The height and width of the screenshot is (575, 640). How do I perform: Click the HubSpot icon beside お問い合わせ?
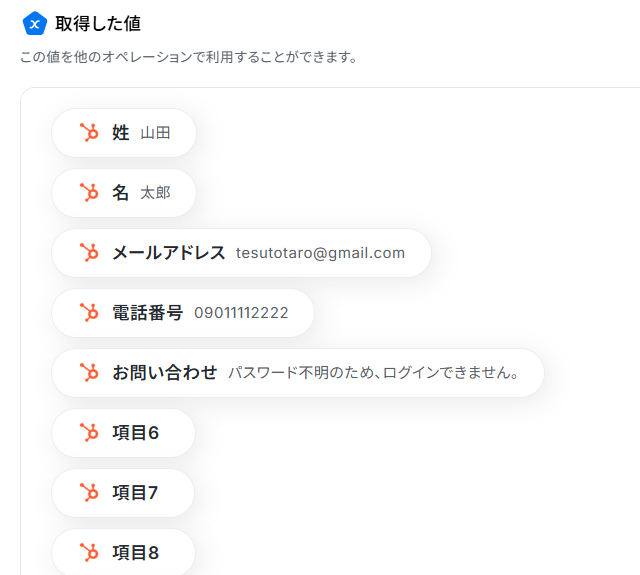(x=89, y=373)
